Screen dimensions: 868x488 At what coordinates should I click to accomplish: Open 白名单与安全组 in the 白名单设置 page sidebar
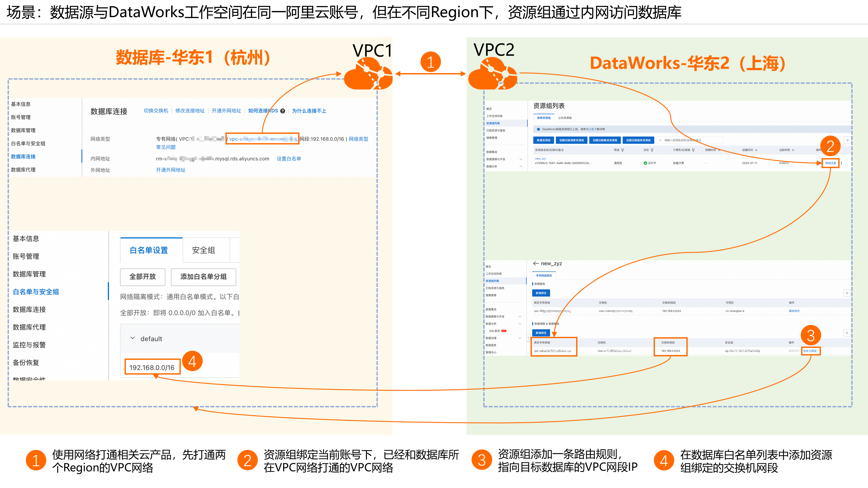[36, 292]
